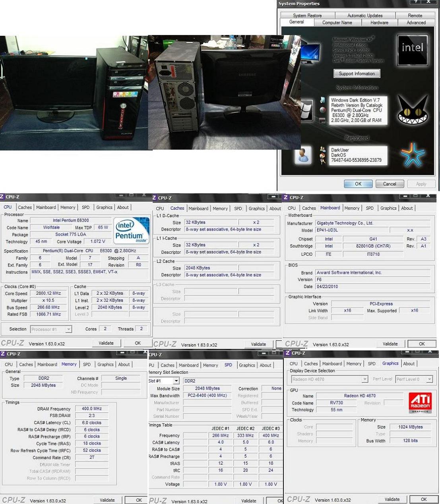Viewport: 440px width, 504px height.
Task: Click OK in the CPU-Z Graphics window
Action: (x=424, y=500)
